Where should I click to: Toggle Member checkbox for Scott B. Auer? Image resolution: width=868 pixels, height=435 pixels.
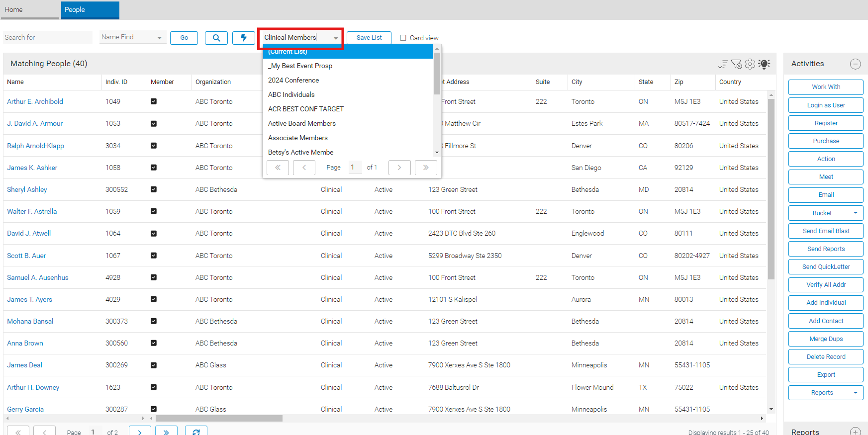coord(154,256)
